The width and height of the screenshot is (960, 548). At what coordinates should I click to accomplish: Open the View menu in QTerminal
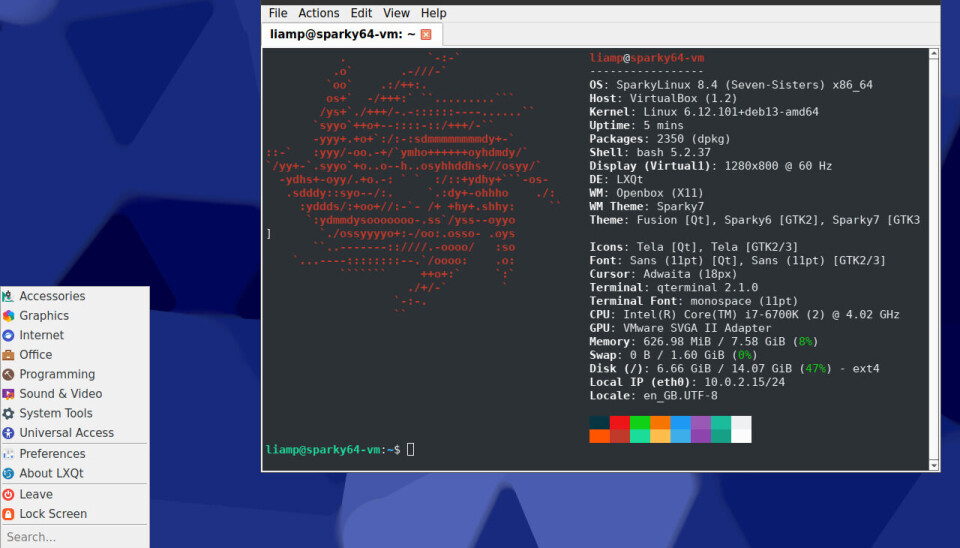[x=396, y=13]
